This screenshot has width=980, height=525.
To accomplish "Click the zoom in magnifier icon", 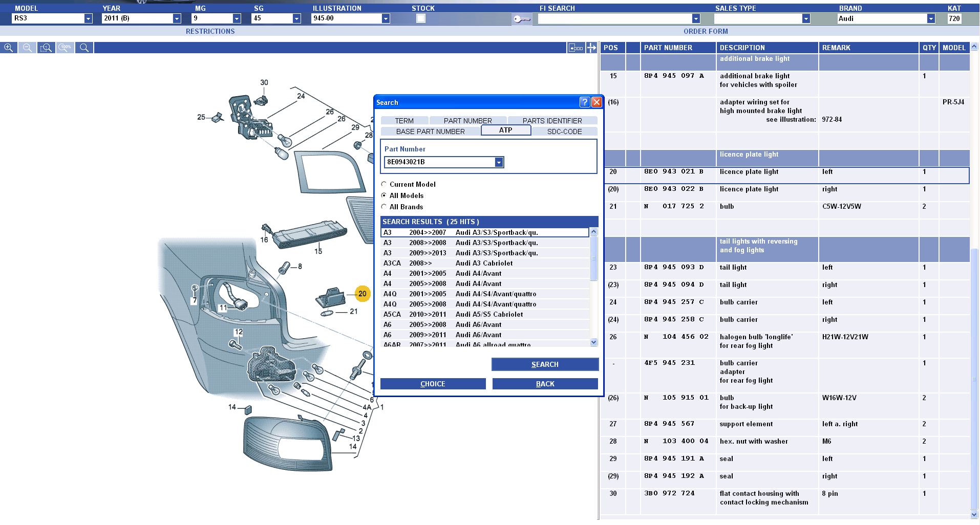I will (9, 48).
